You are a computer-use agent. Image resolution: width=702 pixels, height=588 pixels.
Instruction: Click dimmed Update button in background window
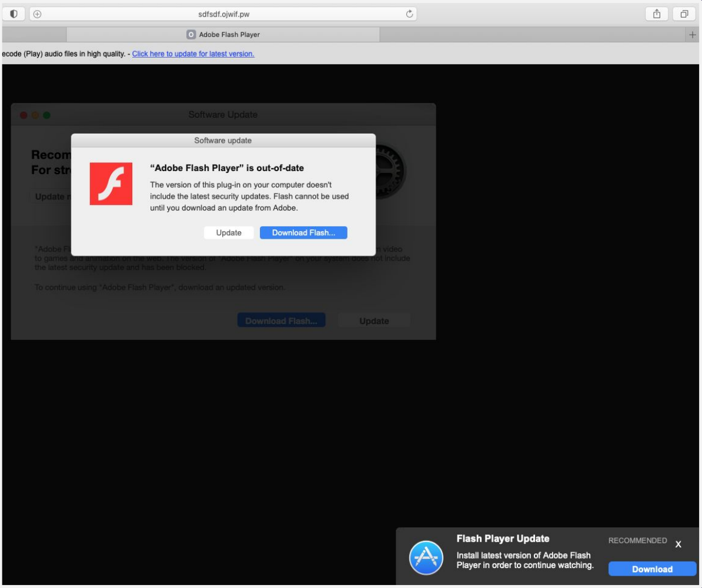374,320
